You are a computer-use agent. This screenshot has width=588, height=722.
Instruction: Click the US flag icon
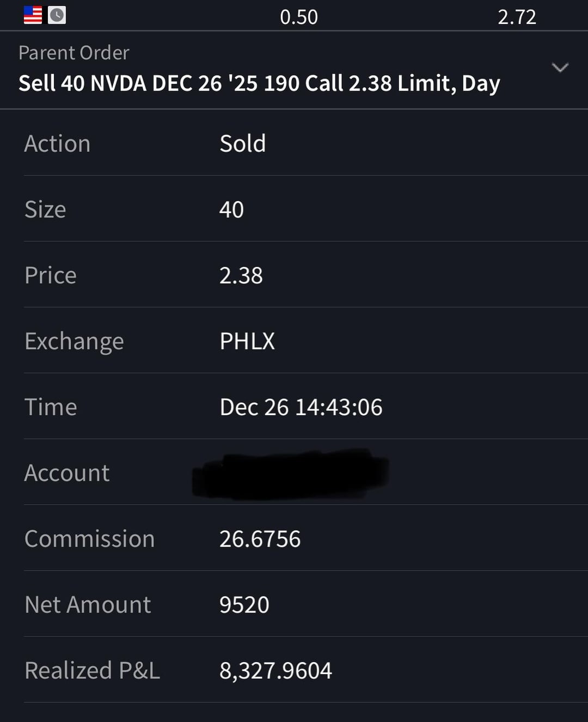pos(33,15)
